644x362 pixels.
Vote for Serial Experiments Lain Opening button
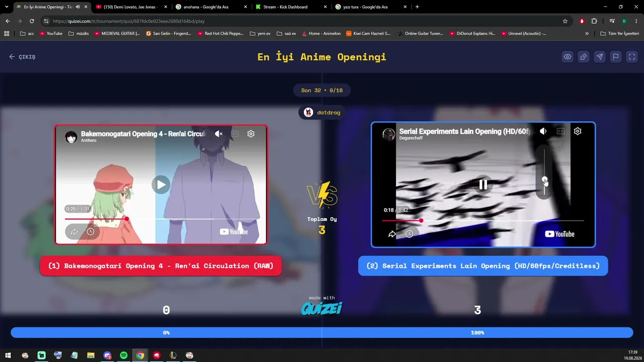483,266
